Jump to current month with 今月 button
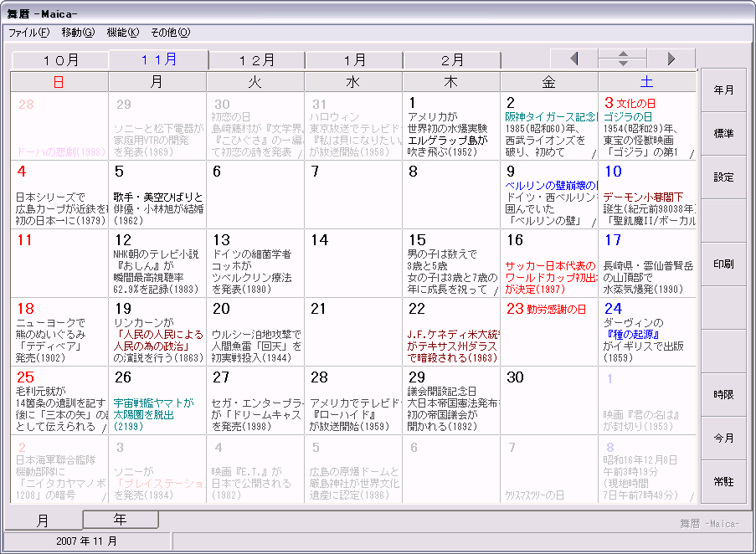The width and height of the screenshot is (756, 554). point(723,438)
